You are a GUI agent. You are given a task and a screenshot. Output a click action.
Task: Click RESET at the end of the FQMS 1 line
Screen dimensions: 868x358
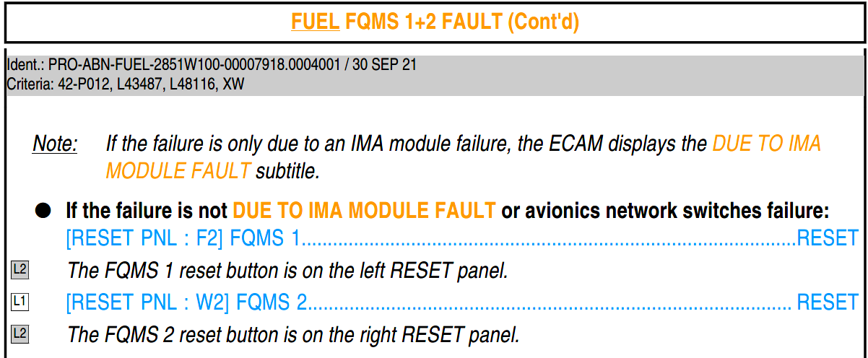[827, 237]
